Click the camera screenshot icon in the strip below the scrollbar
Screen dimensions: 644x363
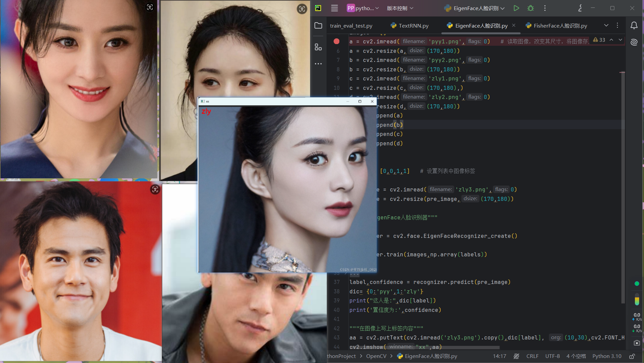tap(637, 343)
